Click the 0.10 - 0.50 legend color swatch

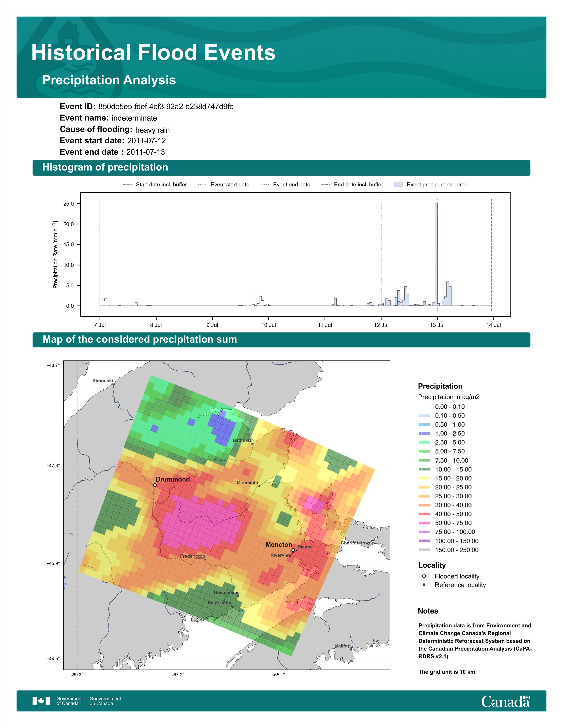(x=424, y=416)
